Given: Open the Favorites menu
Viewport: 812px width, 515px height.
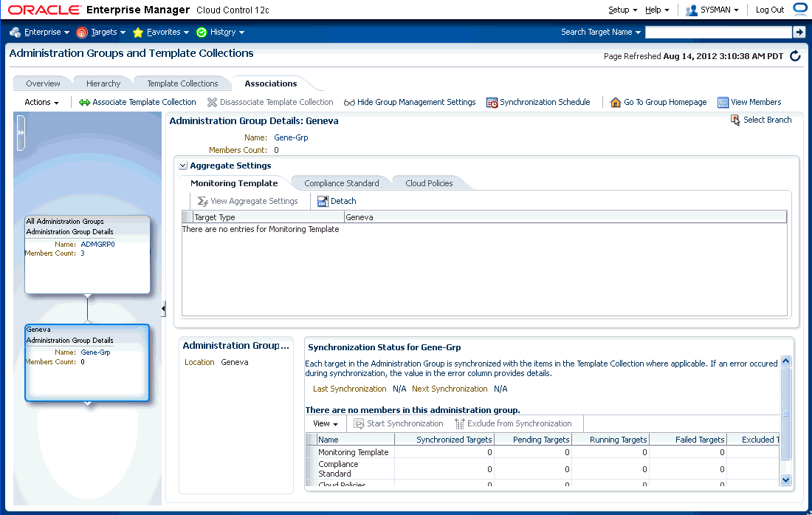Looking at the screenshot, I should 168,32.
